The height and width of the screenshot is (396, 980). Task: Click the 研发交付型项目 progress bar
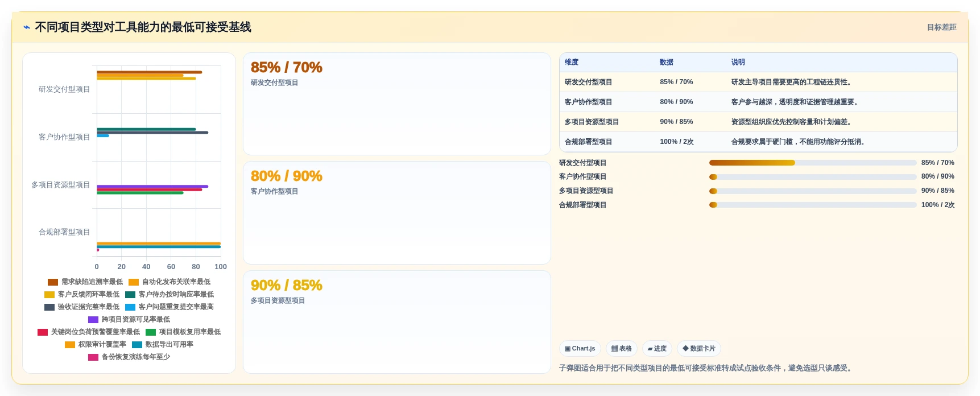click(813, 163)
